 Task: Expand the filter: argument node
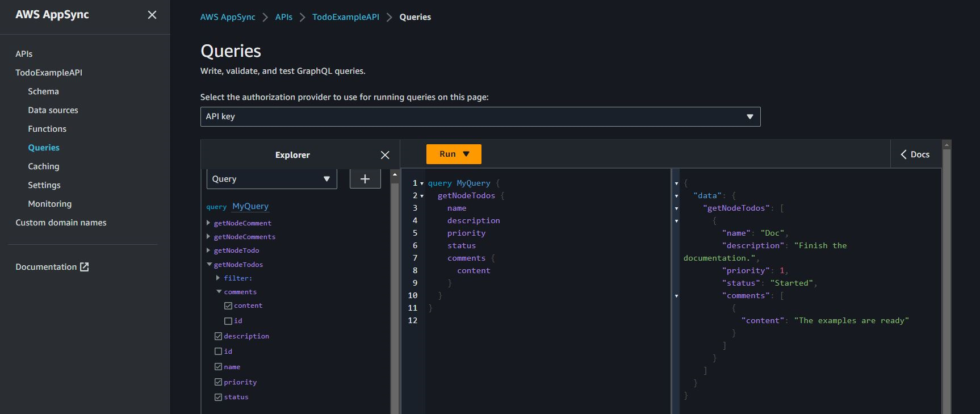[x=218, y=278]
